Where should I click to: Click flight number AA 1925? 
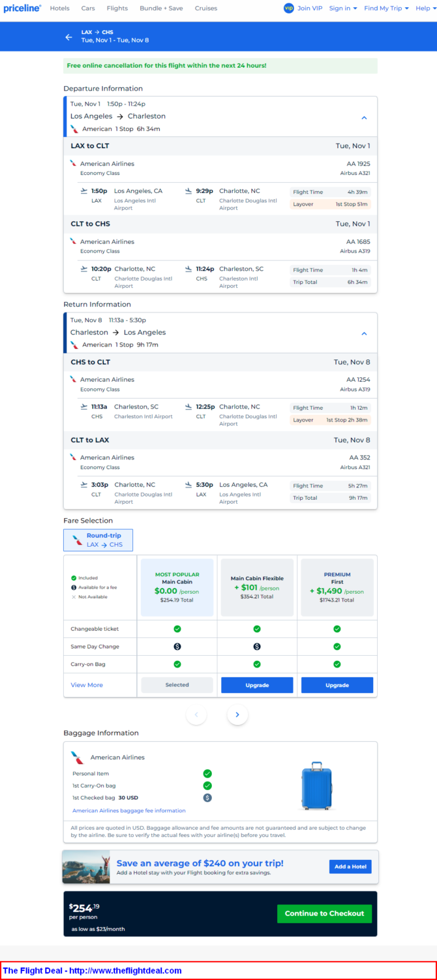pos(358,164)
